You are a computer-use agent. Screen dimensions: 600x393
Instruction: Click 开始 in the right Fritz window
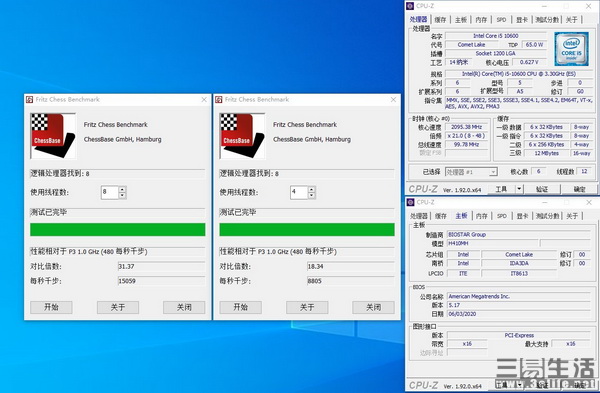pyautogui.click(x=241, y=307)
